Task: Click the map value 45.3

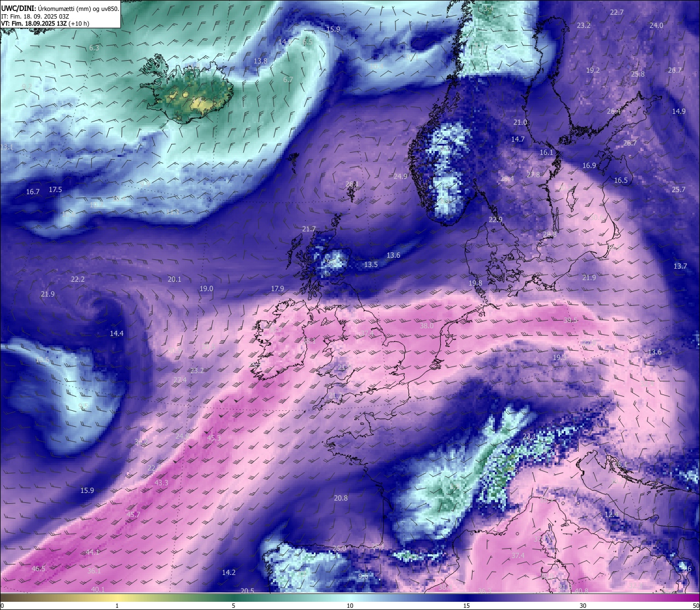Action: pyautogui.click(x=214, y=438)
